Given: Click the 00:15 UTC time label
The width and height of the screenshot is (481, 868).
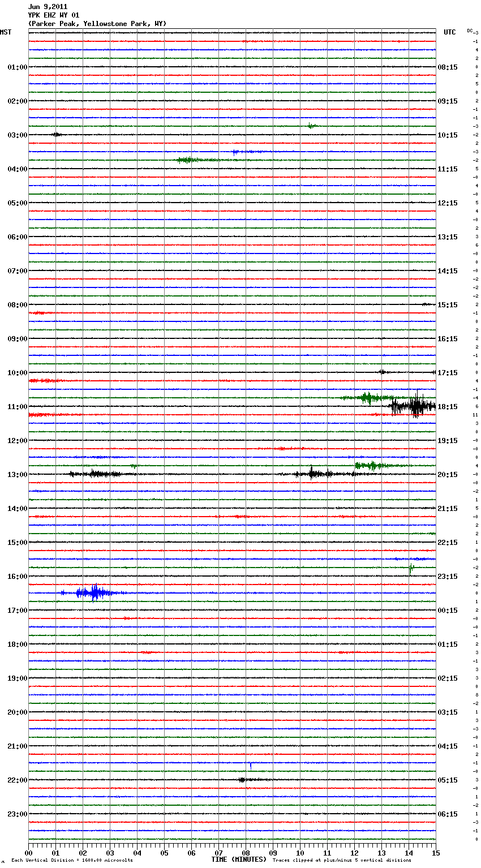Looking at the screenshot, I should [448, 611].
